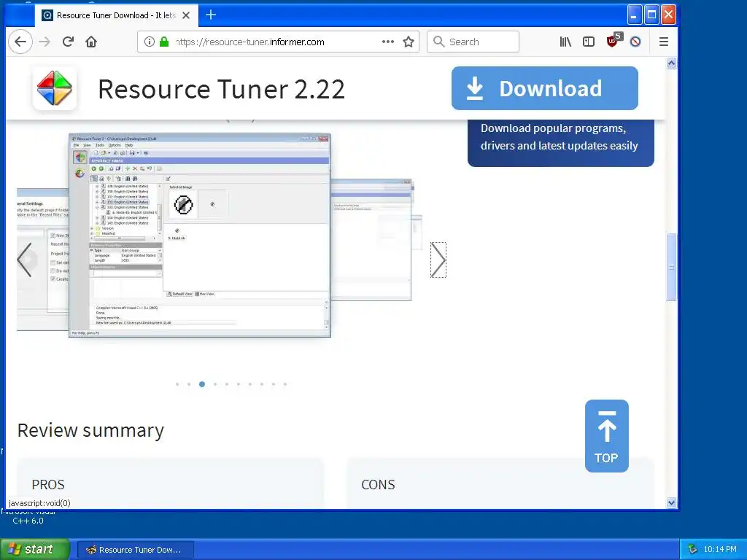This screenshot has height=560, width=747.
Task: Open a new tab with the plus button
Action: coord(211,15)
